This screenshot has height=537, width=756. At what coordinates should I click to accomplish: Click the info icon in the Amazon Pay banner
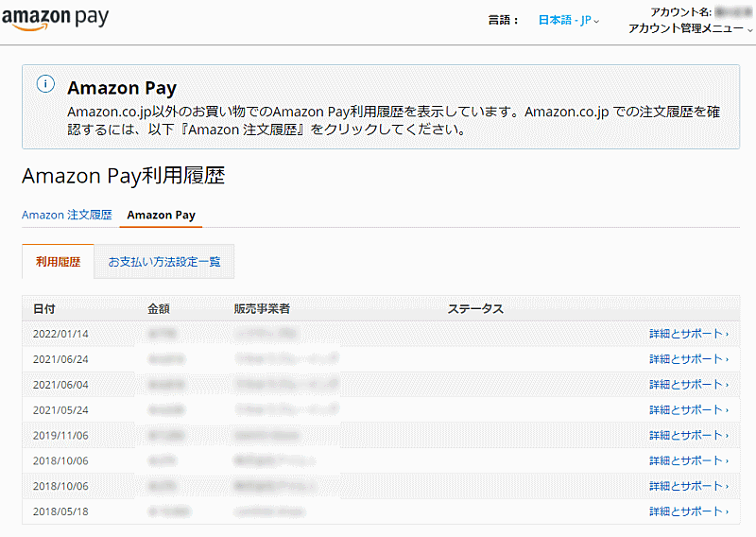pos(45,84)
